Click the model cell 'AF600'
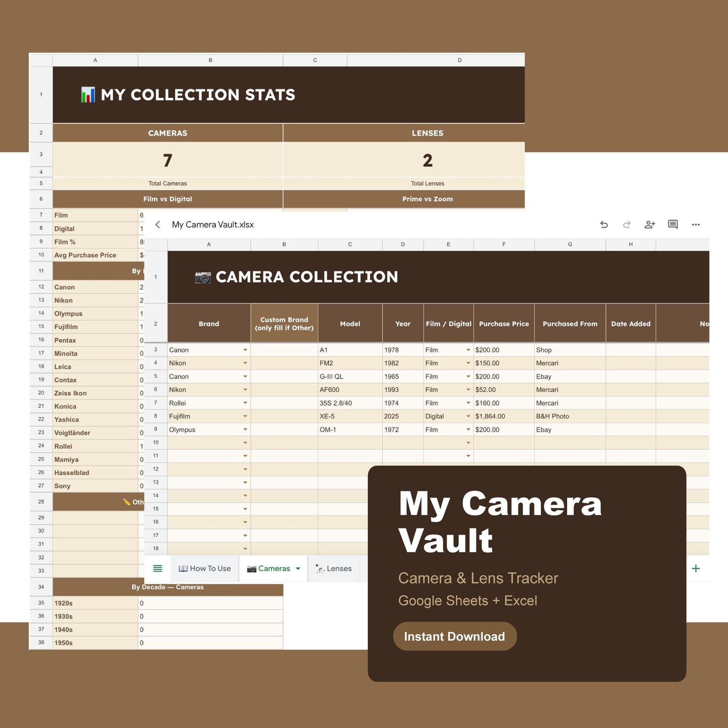The width and height of the screenshot is (728, 728). pos(350,390)
